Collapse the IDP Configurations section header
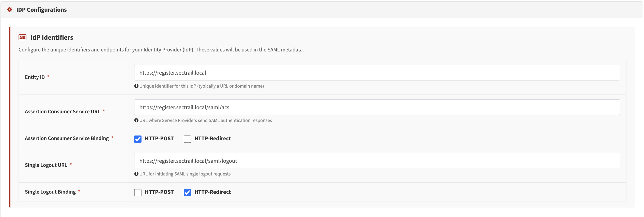The image size is (644, 217). click(41, 10)
